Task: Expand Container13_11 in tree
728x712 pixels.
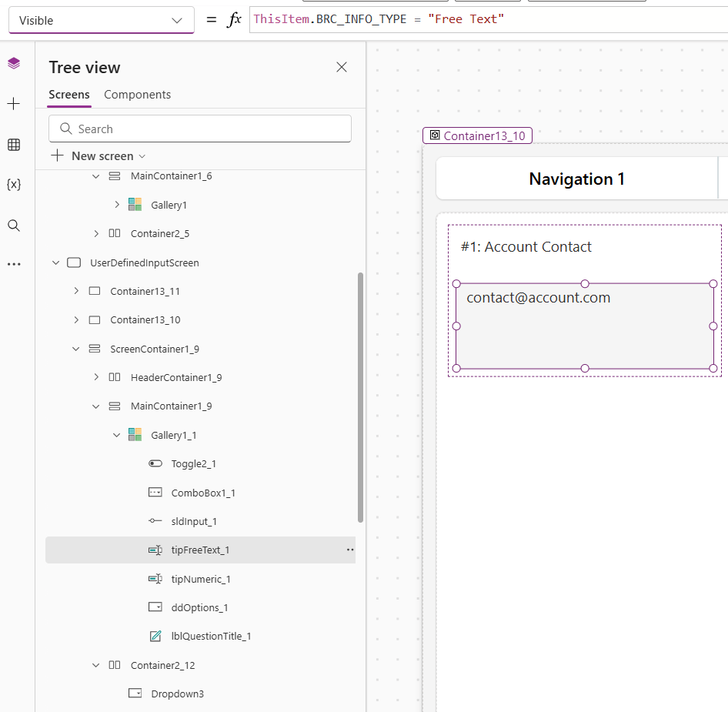Action: click(x=75, y=292)
